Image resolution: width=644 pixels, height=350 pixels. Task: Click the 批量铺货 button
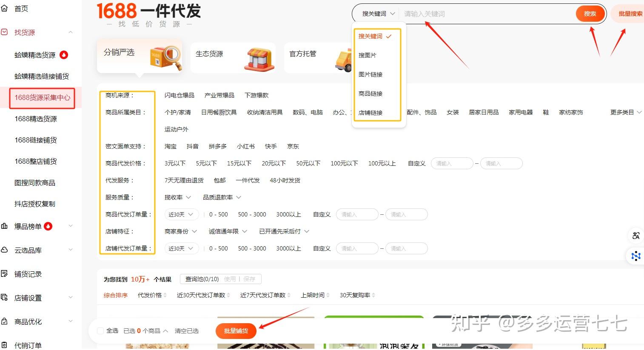[x=236, y=331]
